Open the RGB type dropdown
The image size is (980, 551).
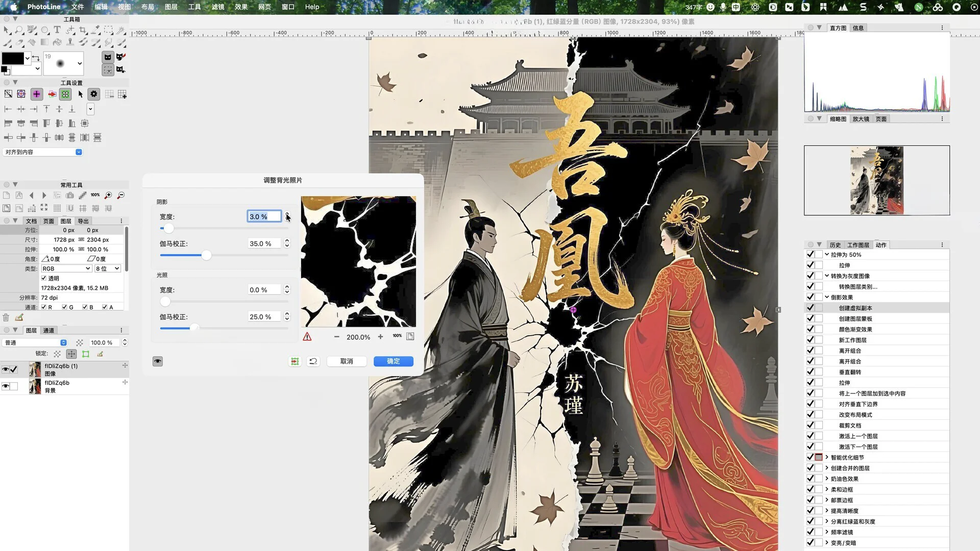point(66,268)
